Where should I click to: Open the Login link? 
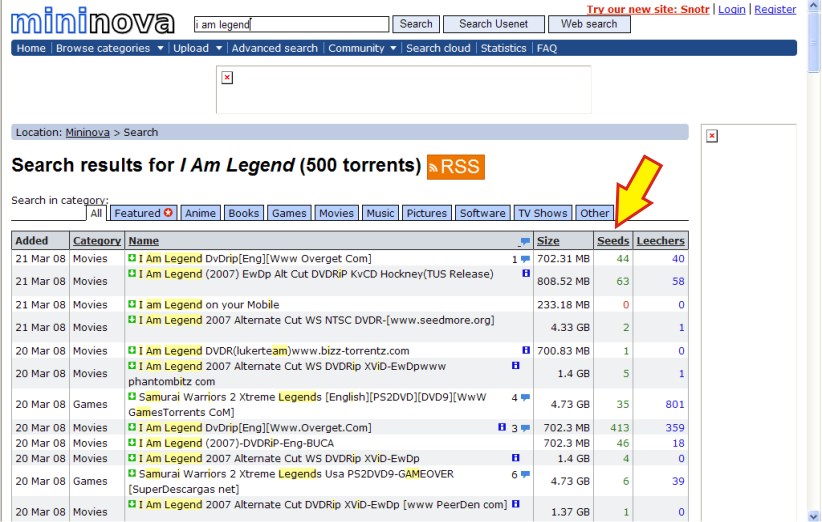pyautogui.click(x=732, y=9)
